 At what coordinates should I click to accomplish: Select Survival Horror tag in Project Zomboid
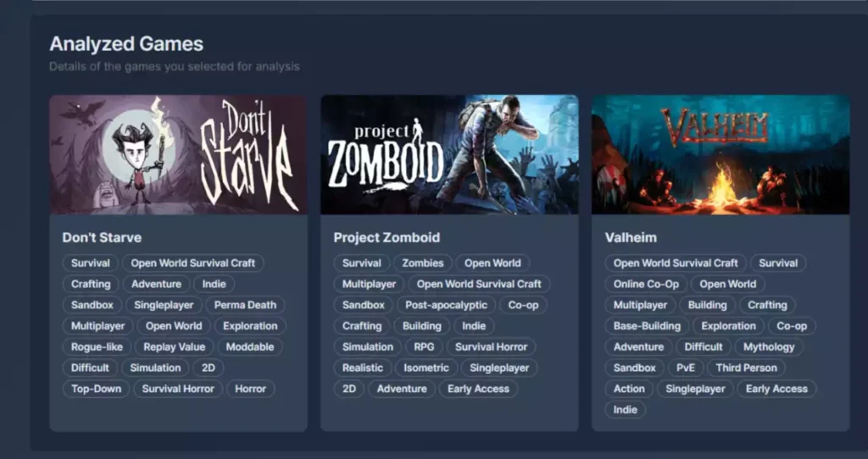click(491, 346)
